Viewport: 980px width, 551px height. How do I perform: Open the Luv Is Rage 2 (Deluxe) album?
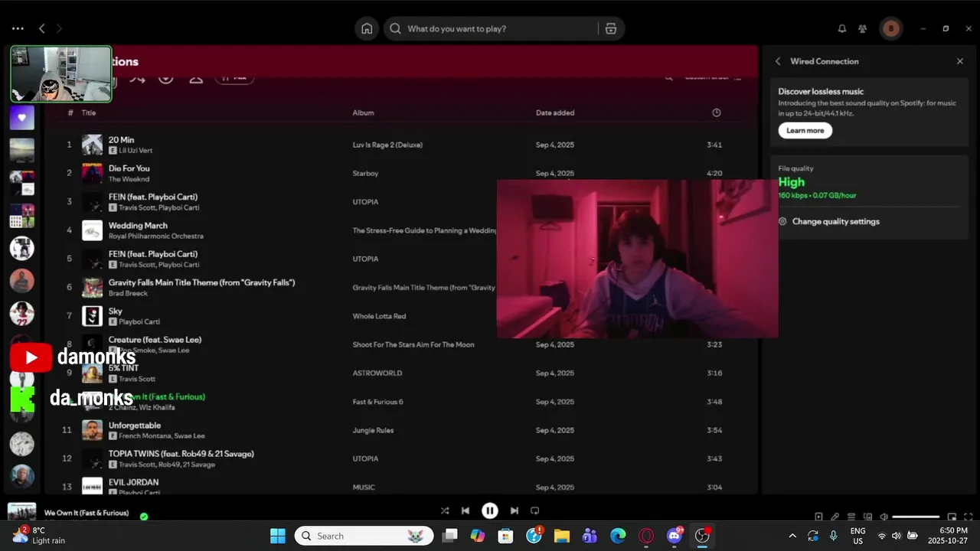point(387,145)
